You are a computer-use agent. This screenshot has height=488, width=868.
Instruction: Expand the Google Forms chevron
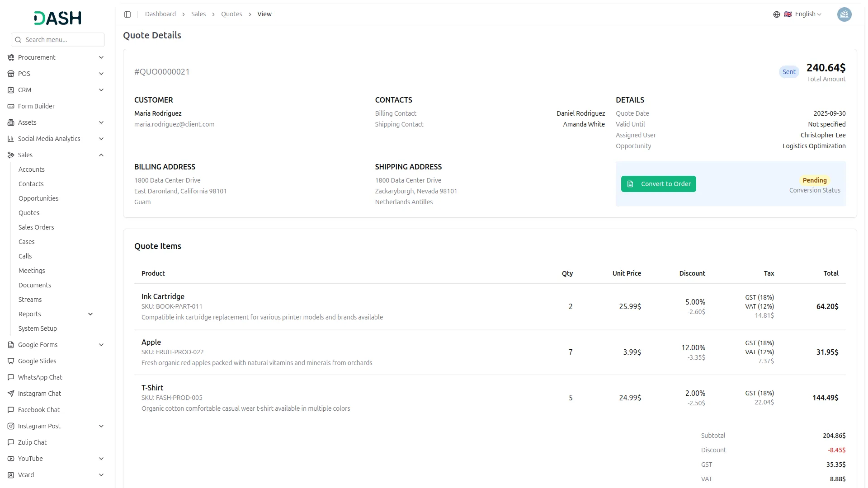tap(101, 345)
